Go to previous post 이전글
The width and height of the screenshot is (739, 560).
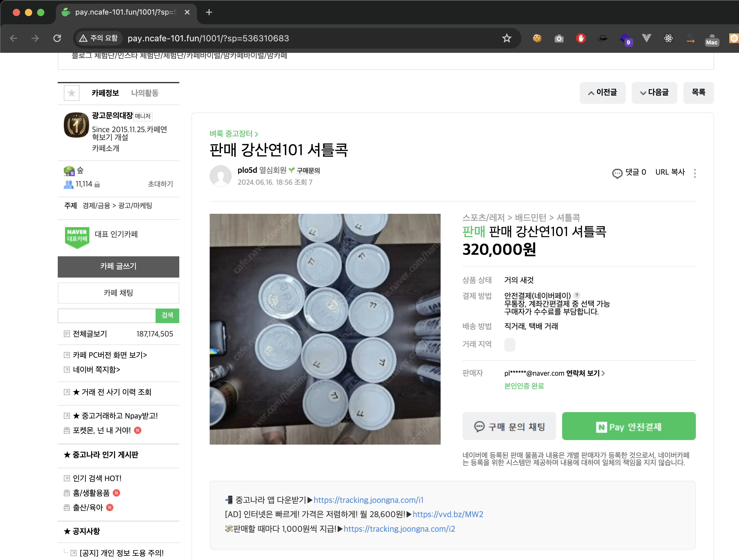(x=602, y=93)
